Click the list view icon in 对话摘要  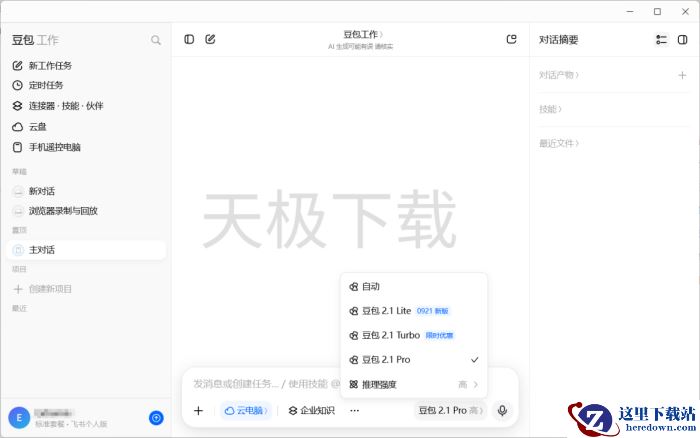pos(662,40)
